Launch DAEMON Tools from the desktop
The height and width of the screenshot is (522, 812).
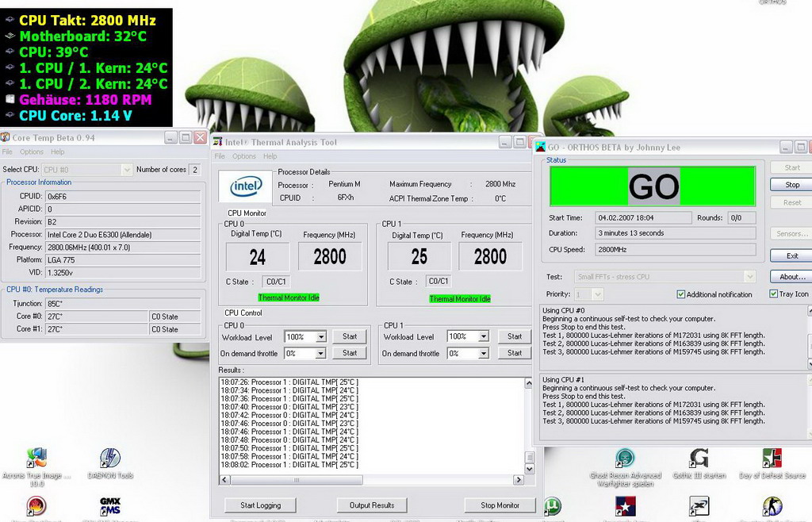[x=110, y=459]
